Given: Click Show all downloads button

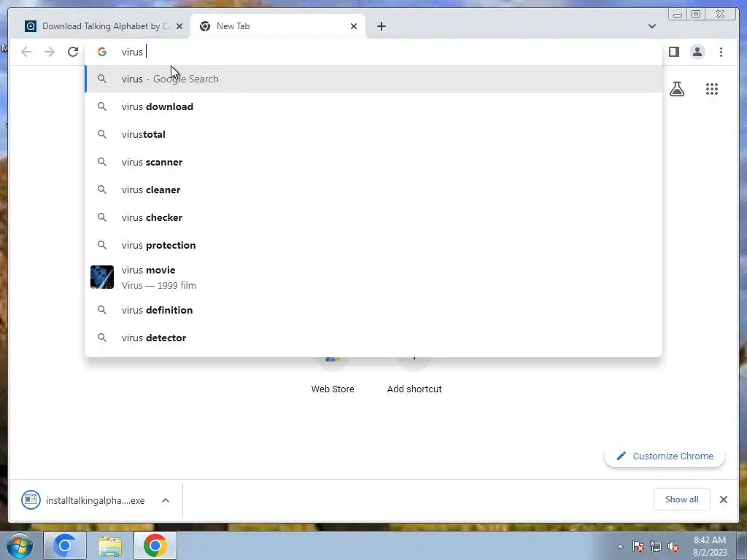Looking at the screenshot, I should point(682,499).
